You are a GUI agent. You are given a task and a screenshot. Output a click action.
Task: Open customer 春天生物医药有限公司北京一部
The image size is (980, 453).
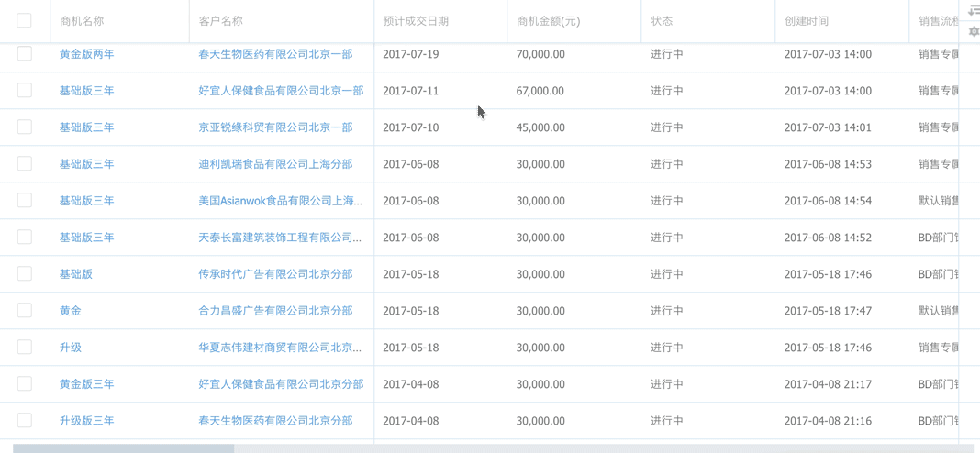tap(275, 54)
